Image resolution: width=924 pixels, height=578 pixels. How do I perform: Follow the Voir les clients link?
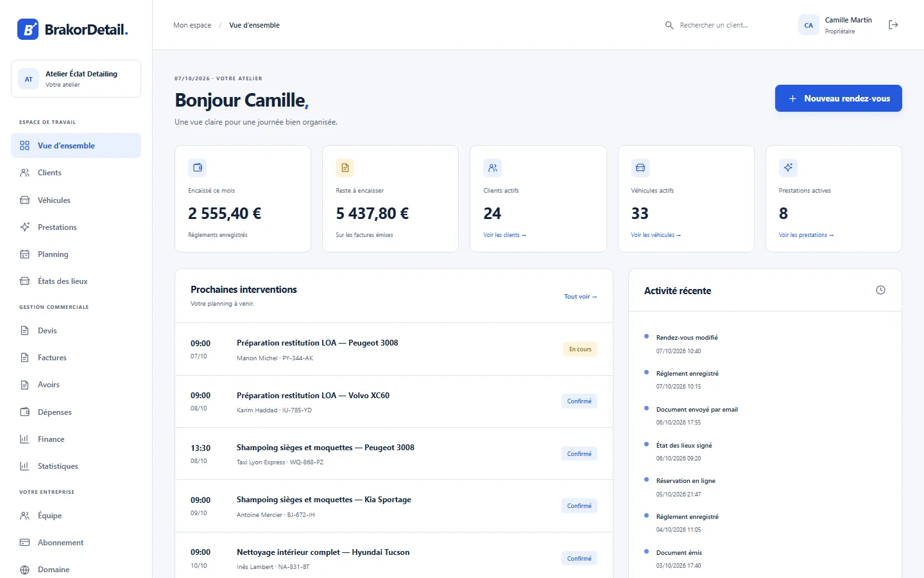point(504,235)
